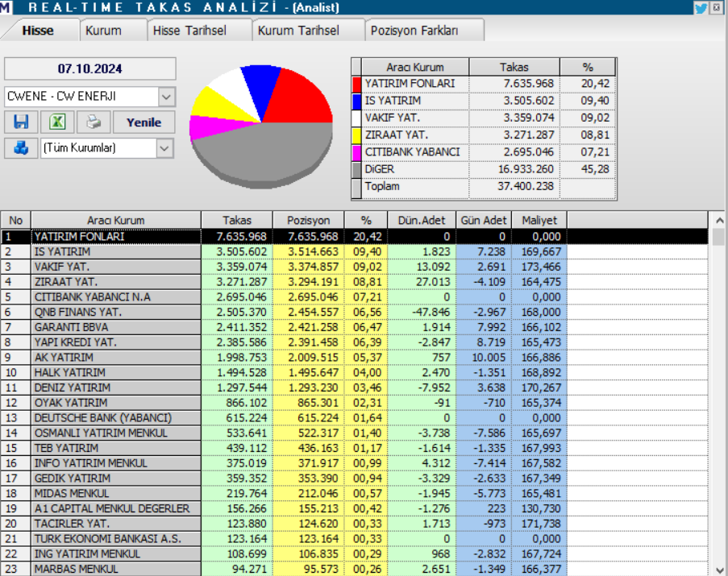Screen dimensions: 728x576
Task: Click the blue legend square beside IS YATIRIM
Action: coord(357,101)
